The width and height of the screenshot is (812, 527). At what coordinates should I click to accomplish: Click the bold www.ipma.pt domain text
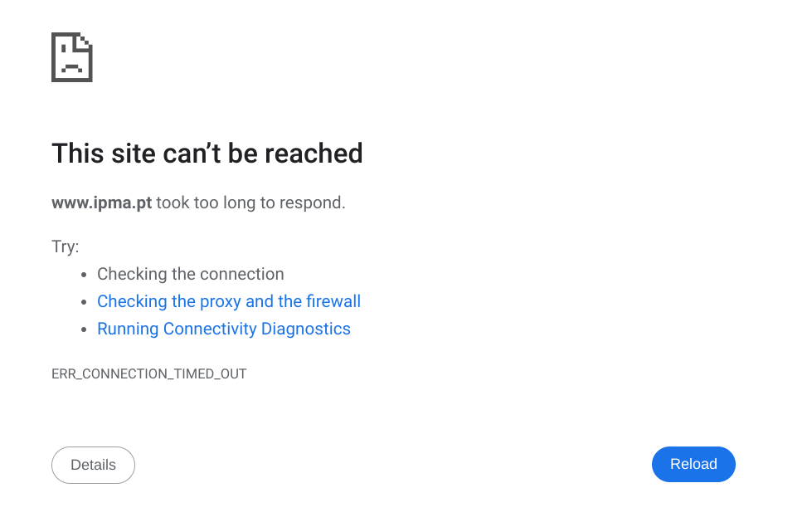(x=101, y=203)
